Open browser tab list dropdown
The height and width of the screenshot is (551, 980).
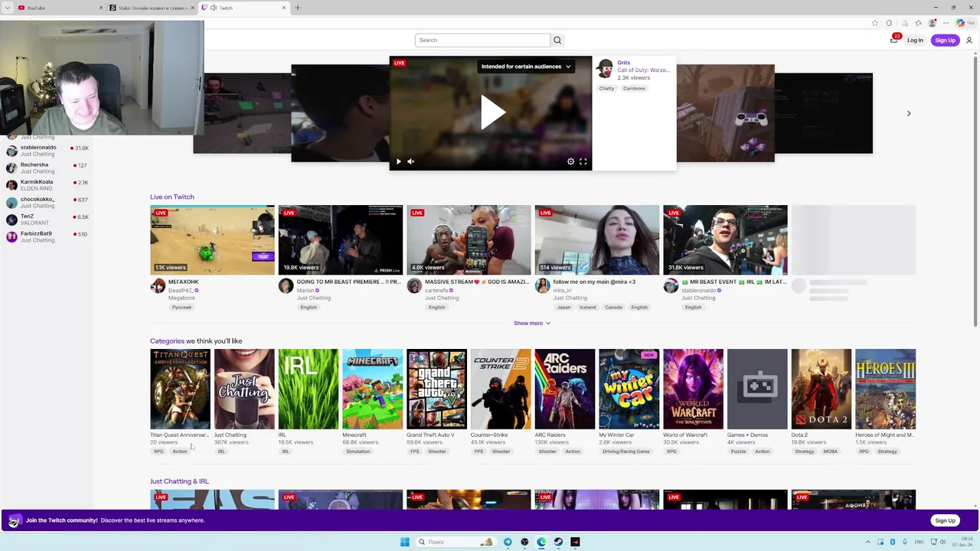(x=7, y=8)
